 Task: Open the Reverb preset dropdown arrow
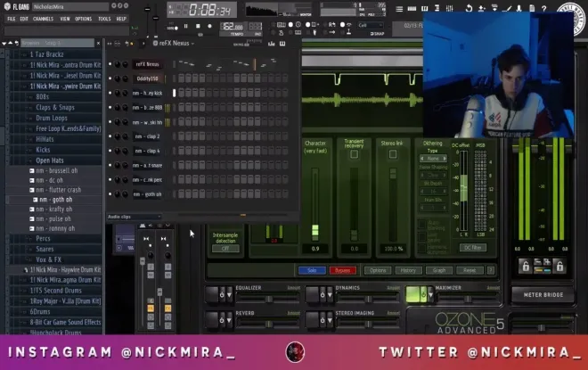(x=229, y=320)
